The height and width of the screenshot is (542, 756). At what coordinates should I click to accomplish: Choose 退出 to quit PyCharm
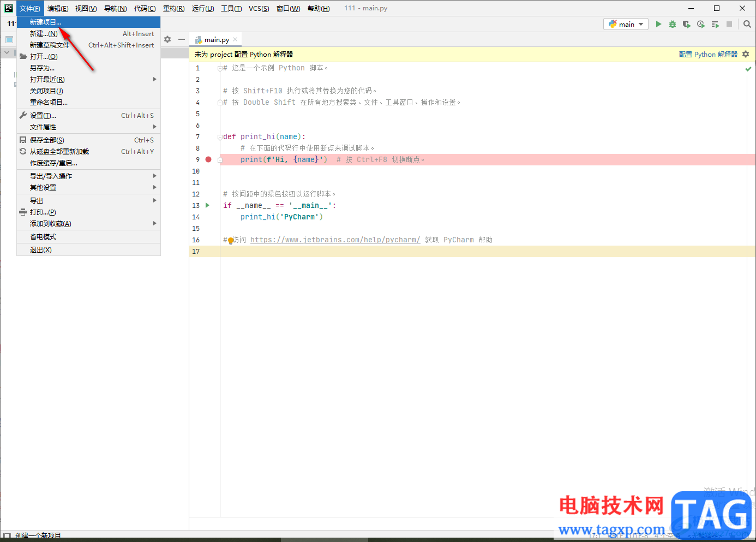pyautogui.click(x=88, y=250)
